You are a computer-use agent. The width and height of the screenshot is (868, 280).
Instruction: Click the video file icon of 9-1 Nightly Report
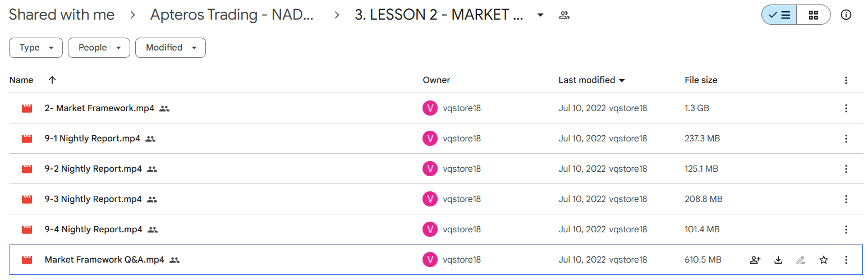27,139
